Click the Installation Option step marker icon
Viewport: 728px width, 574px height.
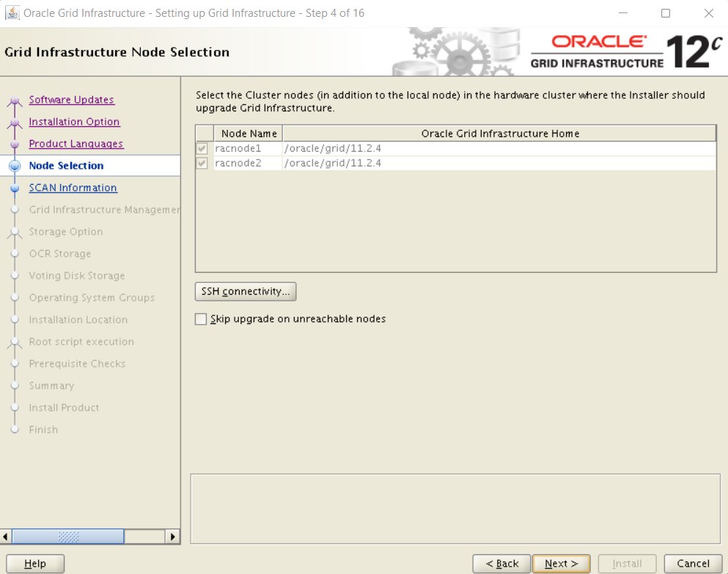(15, 122)
